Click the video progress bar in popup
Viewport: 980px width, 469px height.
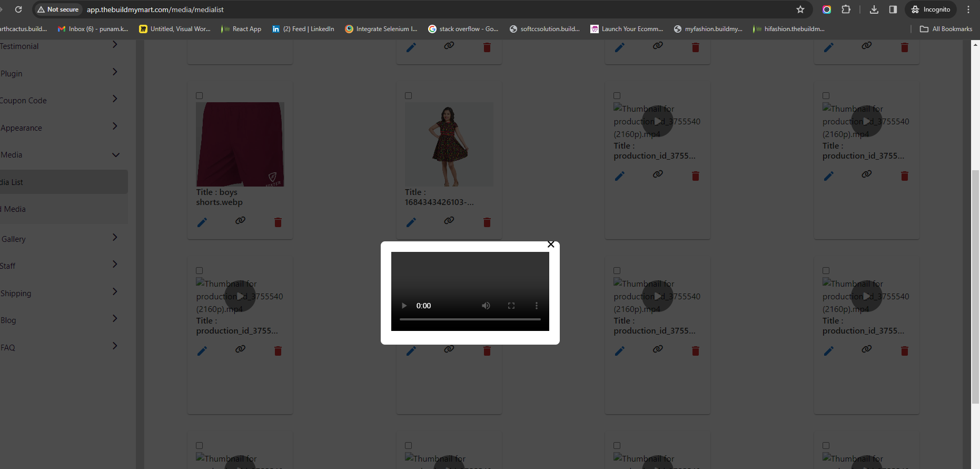coord(470,319)
